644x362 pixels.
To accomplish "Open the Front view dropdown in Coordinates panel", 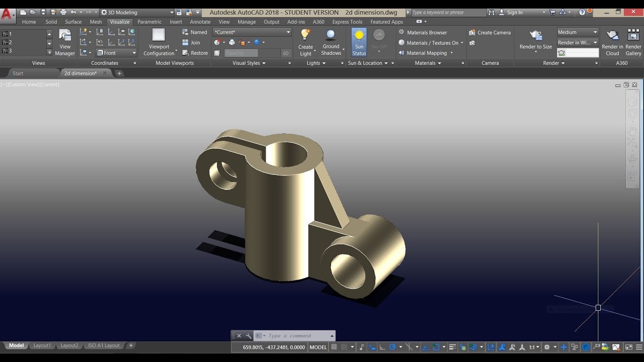I will [116, 53].
